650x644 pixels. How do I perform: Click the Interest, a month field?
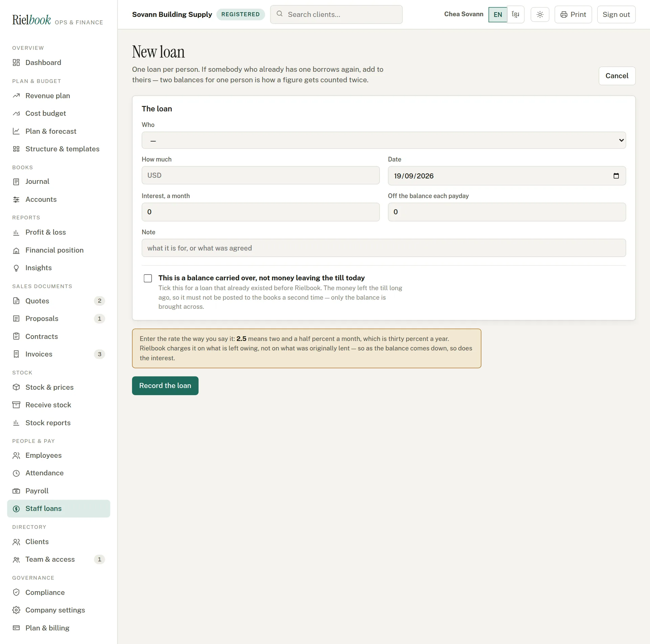click(x=261, y=212)
